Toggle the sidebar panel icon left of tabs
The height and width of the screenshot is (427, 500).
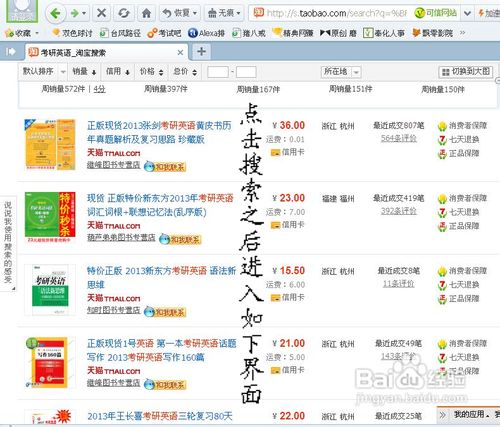coord(11,52)
